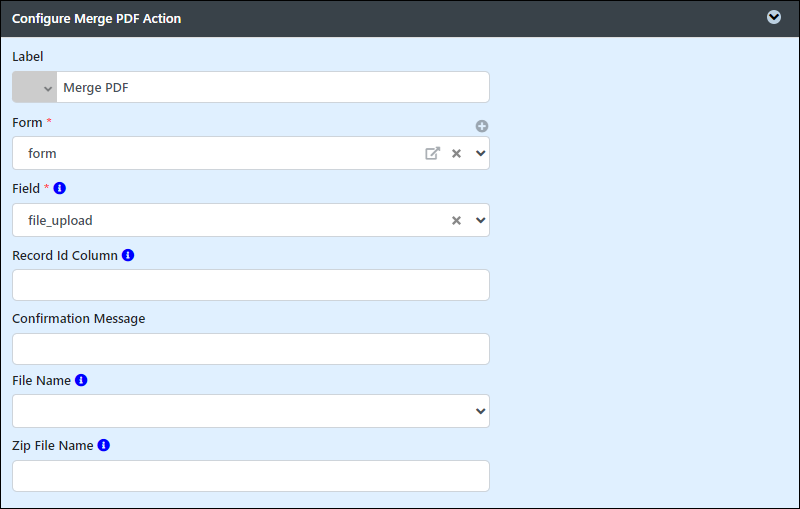Show info tooltip for Zip File Name
This screenshot has height=509, width=800.
(x=104, y=445)
